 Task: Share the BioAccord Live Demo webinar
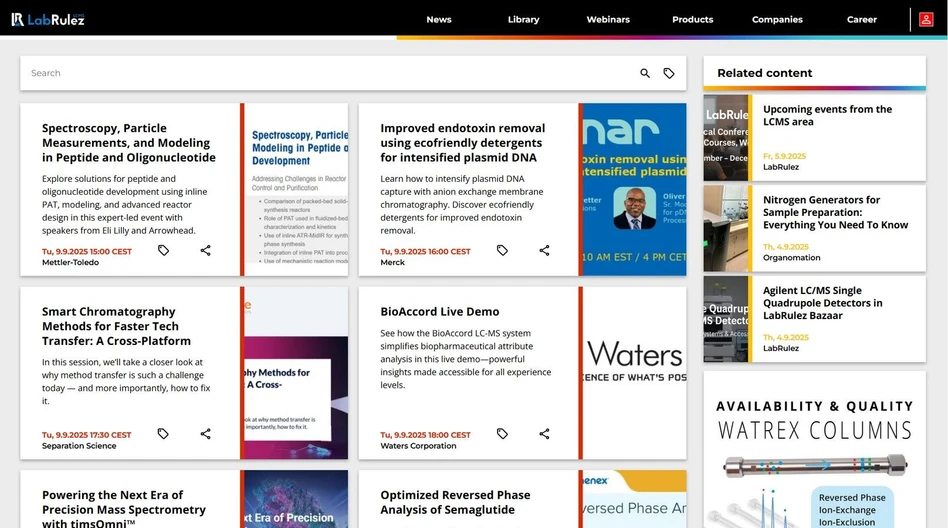click(544, 434)
